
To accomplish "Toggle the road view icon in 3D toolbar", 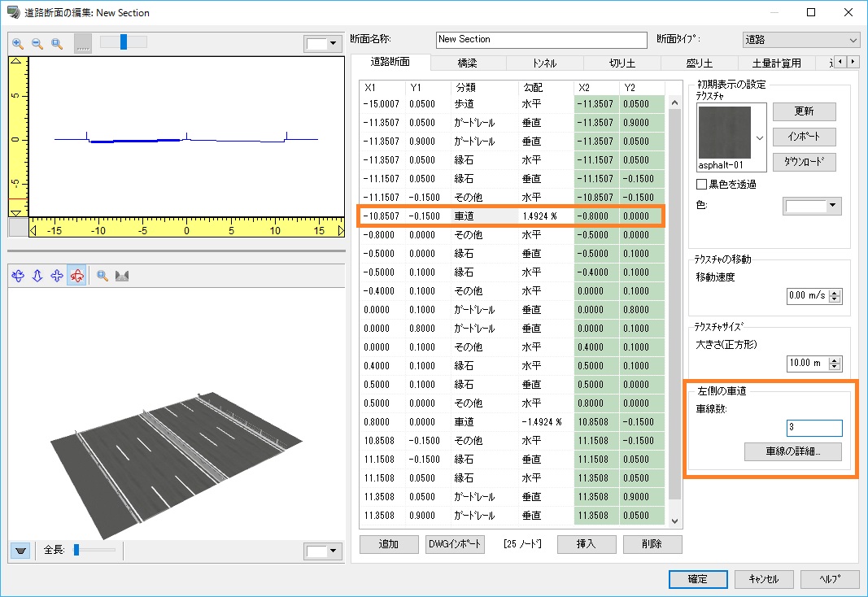I will tap(123, 276).
